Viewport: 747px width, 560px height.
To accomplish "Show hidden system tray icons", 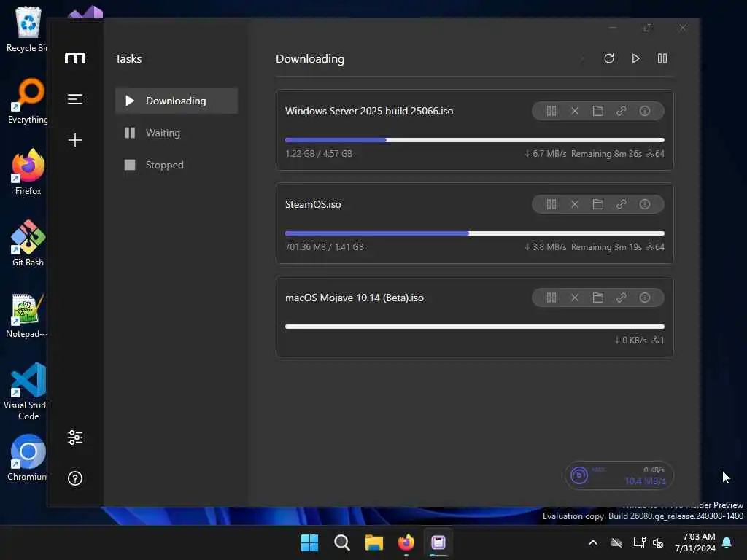I will click(593, 542).
